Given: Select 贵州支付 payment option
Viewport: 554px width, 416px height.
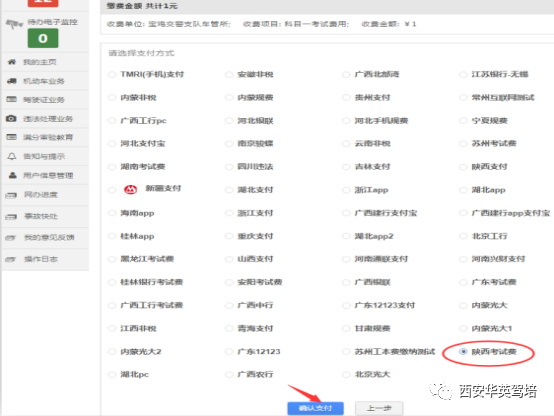Looking at the screenshot, I should pyautogui.click(x=346, y=98).
